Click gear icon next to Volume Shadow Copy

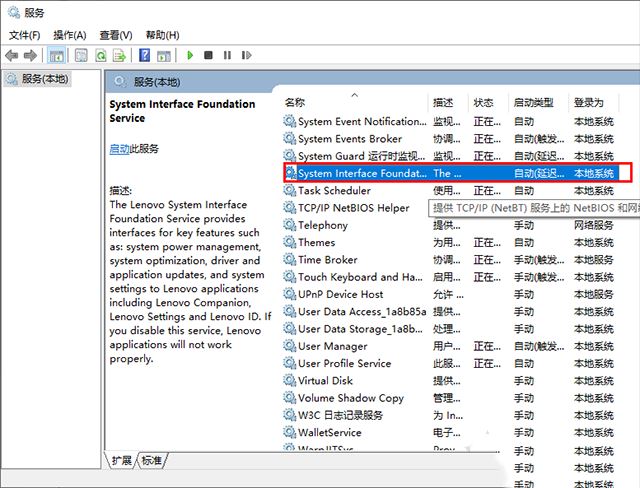pos(289,397)
